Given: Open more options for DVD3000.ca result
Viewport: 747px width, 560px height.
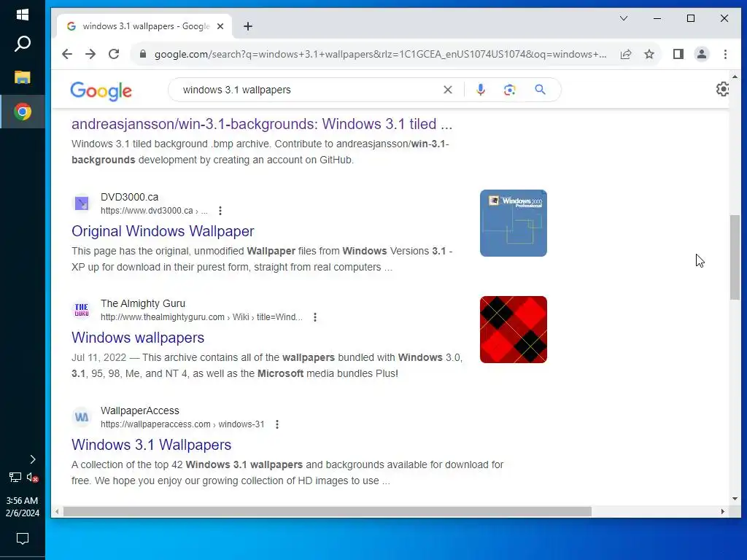Looking at the screenshot, I should pyautogui.click(x=220, y=211).
